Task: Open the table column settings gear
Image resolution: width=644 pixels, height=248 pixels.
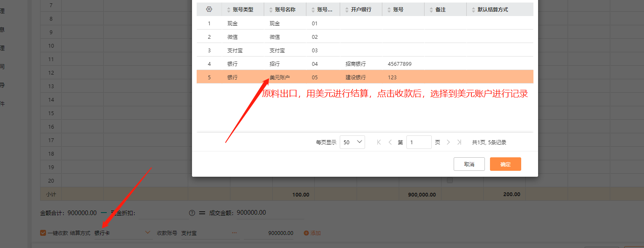Action: click(209, 9)
